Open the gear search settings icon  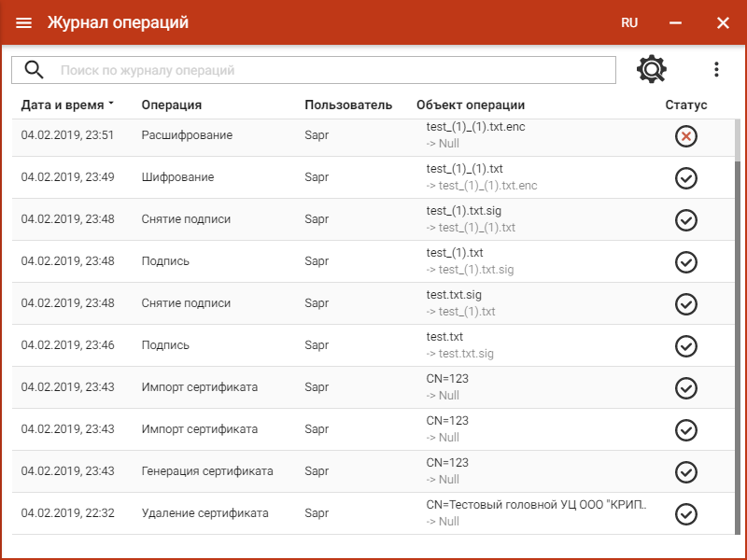[652, 69]
